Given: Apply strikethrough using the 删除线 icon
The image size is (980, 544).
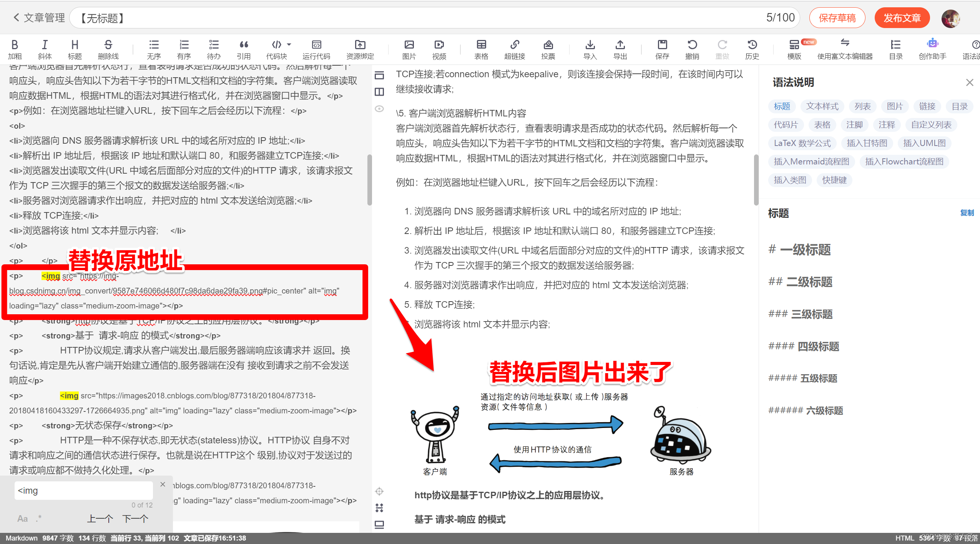Looking at the screenshot, I should 108,49.
